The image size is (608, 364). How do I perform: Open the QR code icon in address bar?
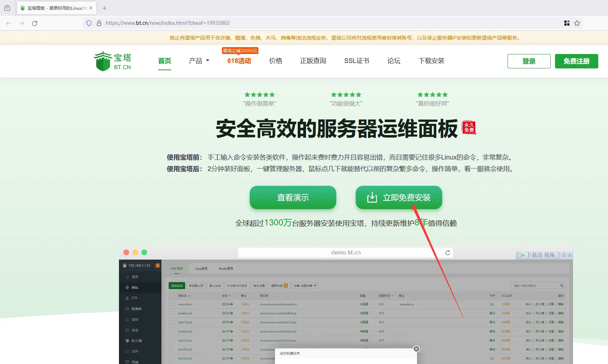point(567,23)
